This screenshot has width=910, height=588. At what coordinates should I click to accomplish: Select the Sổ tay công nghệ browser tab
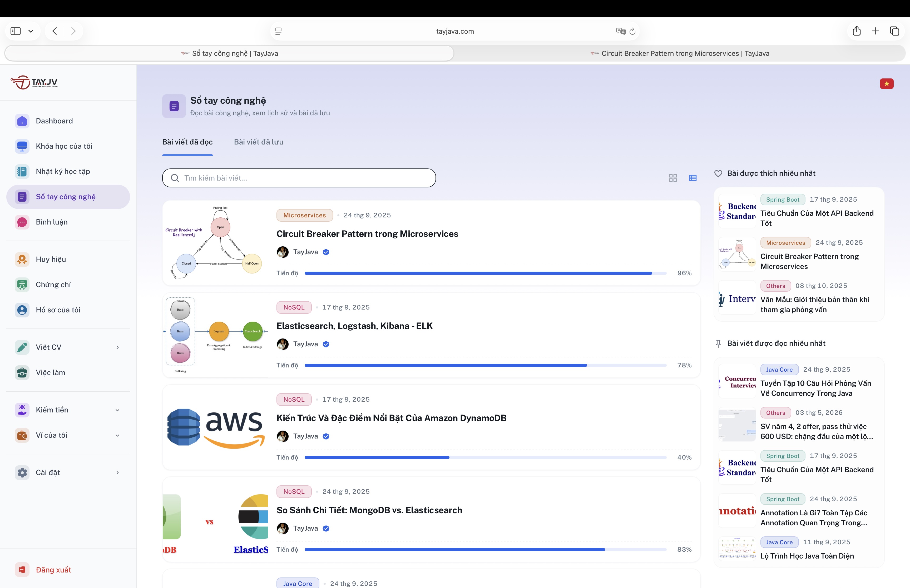[230, 53]
